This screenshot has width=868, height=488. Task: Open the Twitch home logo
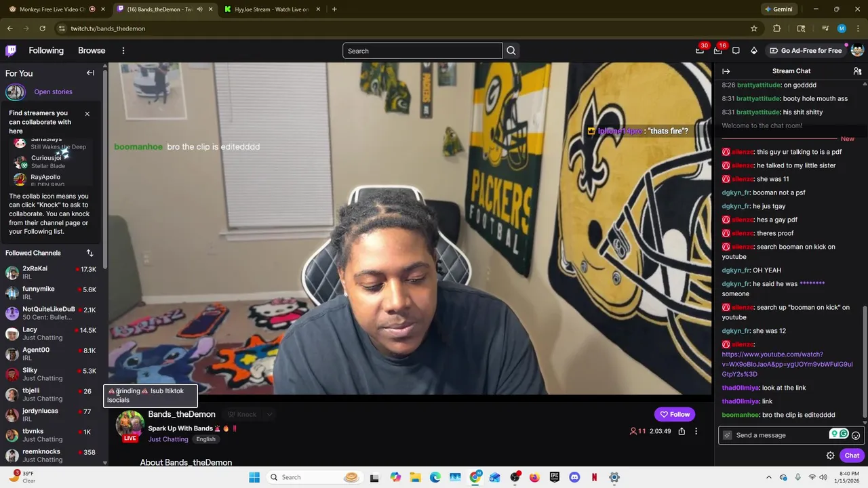11,51
